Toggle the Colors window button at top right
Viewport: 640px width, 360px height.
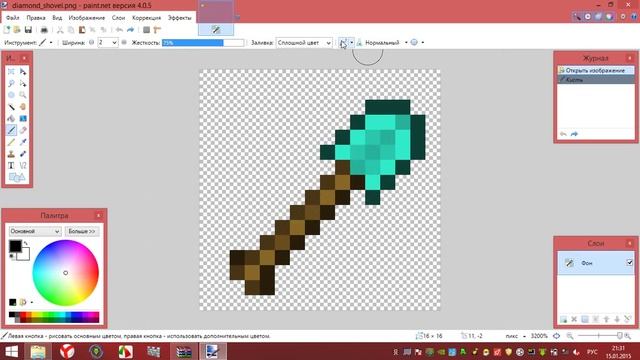click(609, 17)
